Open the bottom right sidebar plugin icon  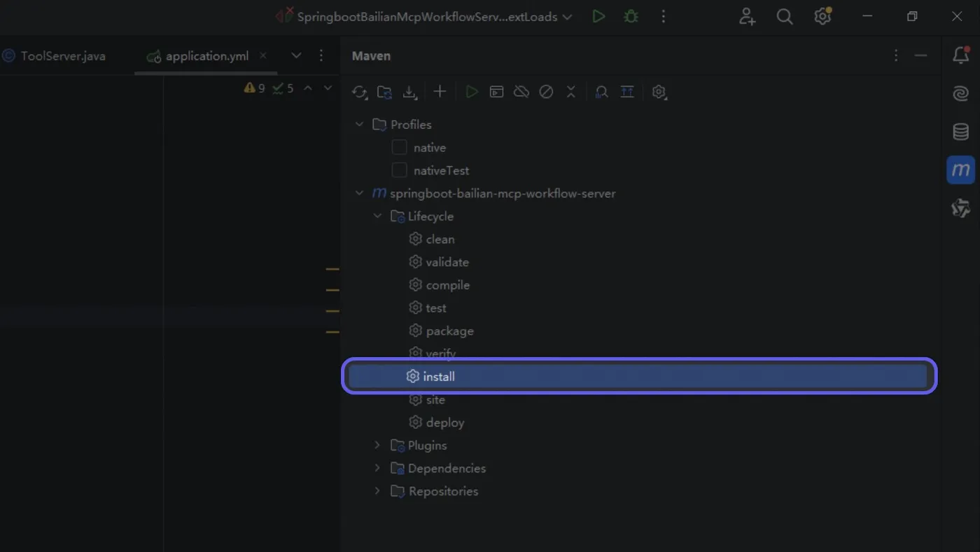tap(961, 208)
